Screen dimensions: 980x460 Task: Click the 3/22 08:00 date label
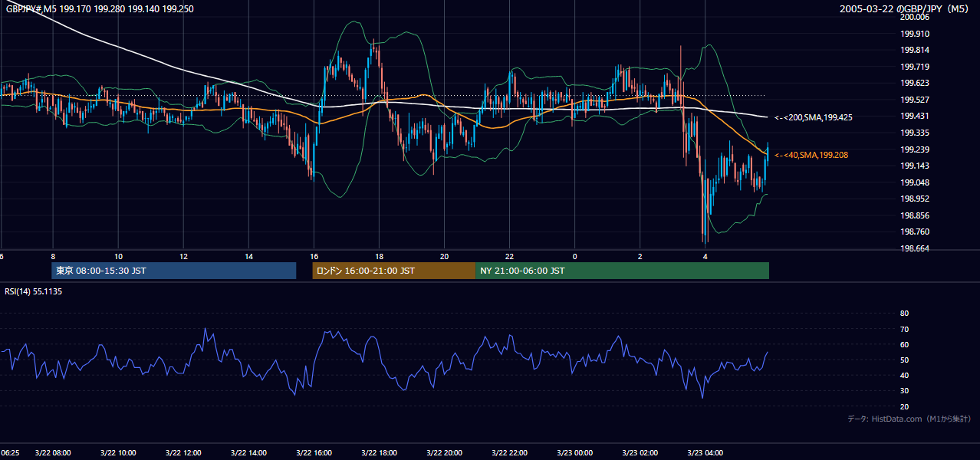pyautogui.click(x=53, y=452)
